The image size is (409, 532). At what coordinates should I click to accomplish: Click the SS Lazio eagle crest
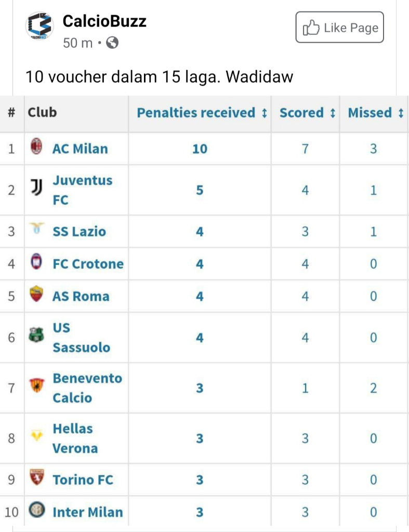[x=36, y=229]
